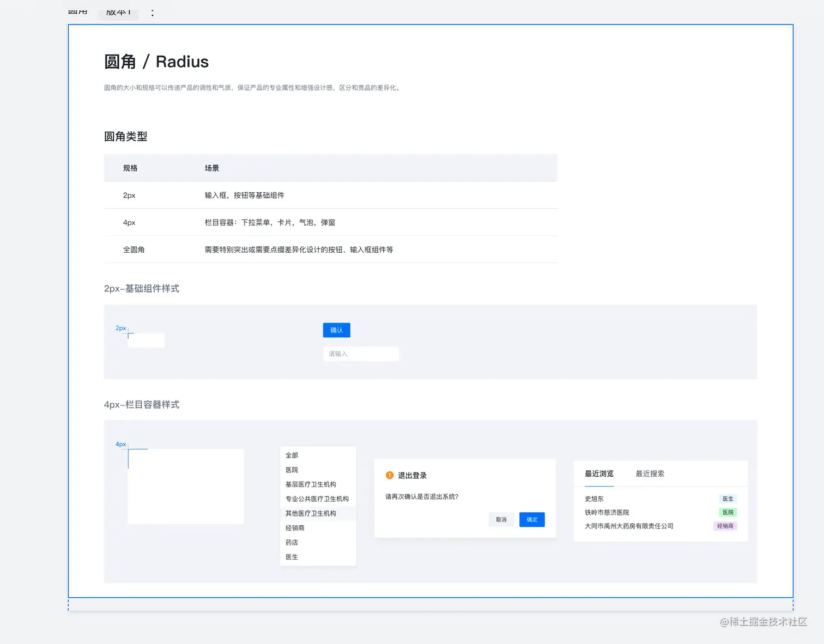Select 经销商 in the dropdown list
This screenshot has height=644, width=824.
pyautogui.click(x=318, y=528)
